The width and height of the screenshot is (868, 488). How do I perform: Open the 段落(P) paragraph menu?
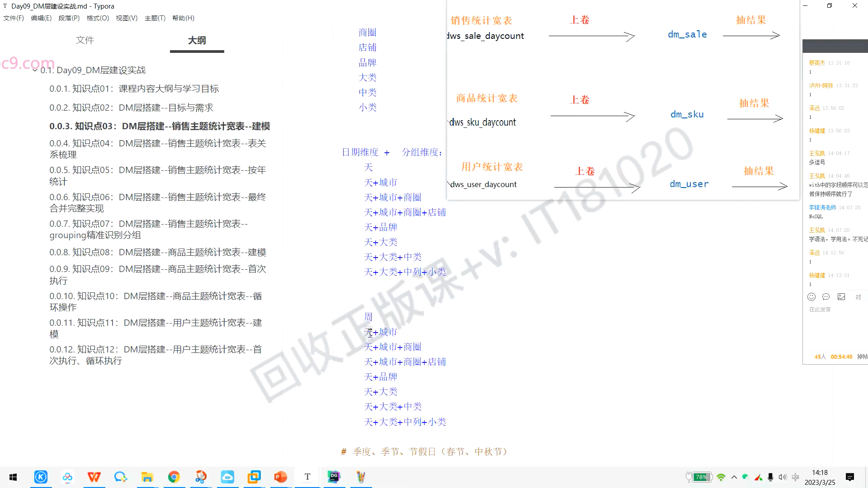69,18
